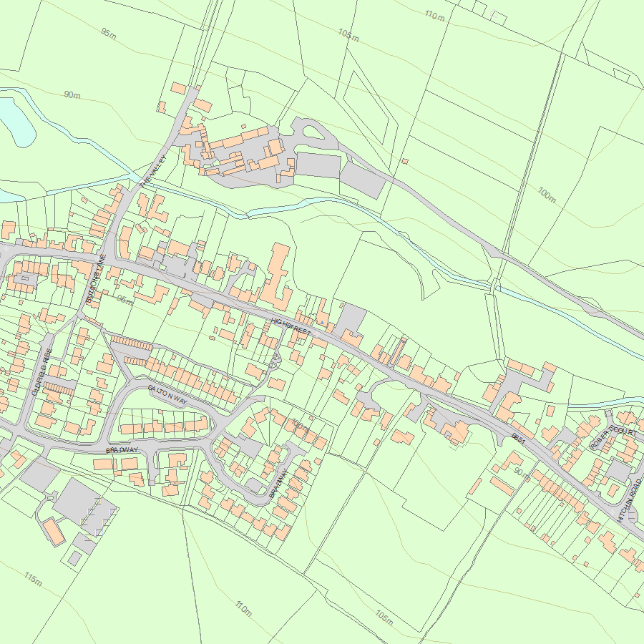644x644 pixels.
Task: Click the THE VALLEY street label
Action: click(x=153, y=171)
